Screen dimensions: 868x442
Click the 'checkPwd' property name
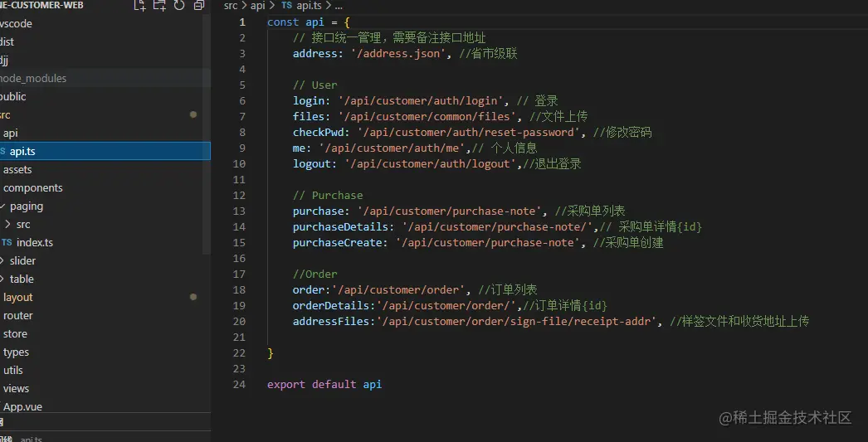pos(319,132)
